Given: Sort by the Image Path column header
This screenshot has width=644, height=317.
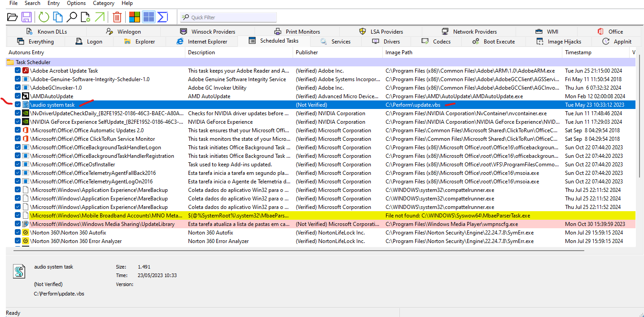Looking at the screenshot, I should click(472, 52).
